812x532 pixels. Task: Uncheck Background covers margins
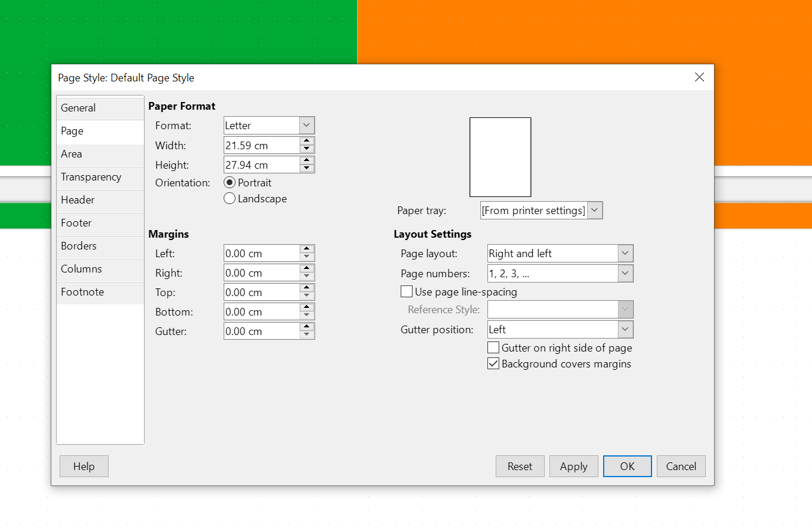coord(493,364)
